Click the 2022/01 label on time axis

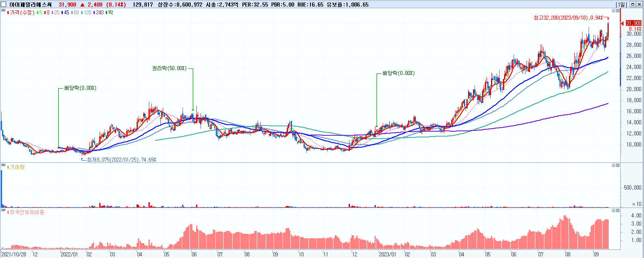69,254
